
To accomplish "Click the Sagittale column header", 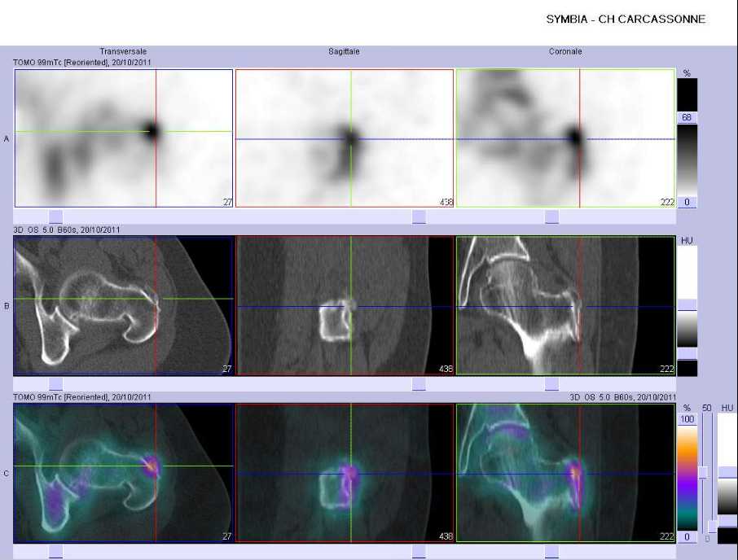I will 344,51.
